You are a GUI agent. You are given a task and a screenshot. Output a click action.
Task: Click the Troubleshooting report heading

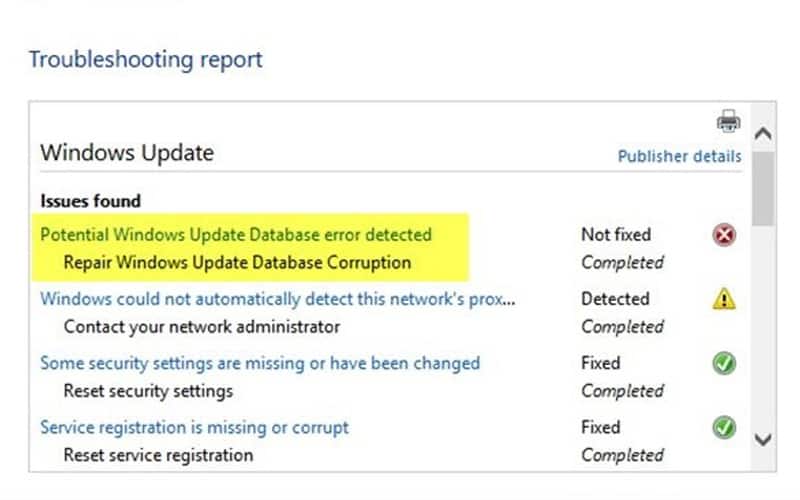coord(146,59)
